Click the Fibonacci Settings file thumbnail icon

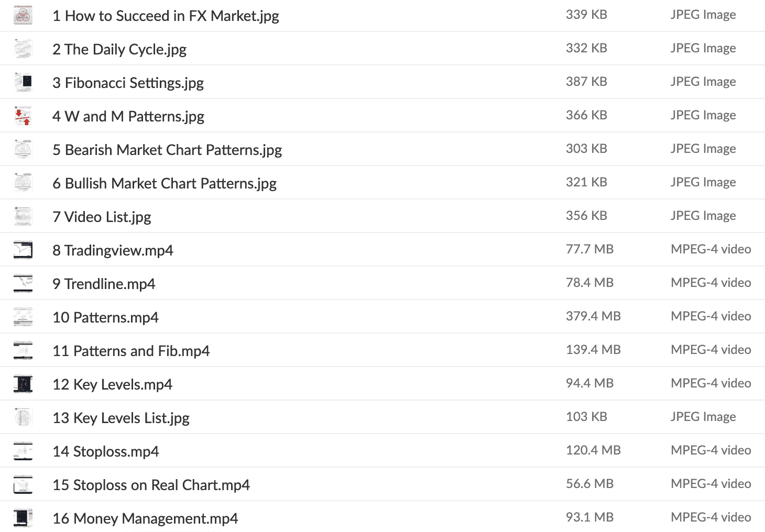[x=23, y=82]
